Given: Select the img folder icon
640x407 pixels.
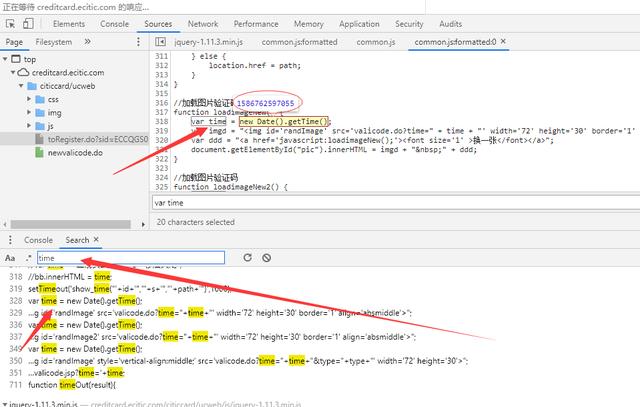Looking at the screenshot, I should pyautogui.click(x=40, y=112).
